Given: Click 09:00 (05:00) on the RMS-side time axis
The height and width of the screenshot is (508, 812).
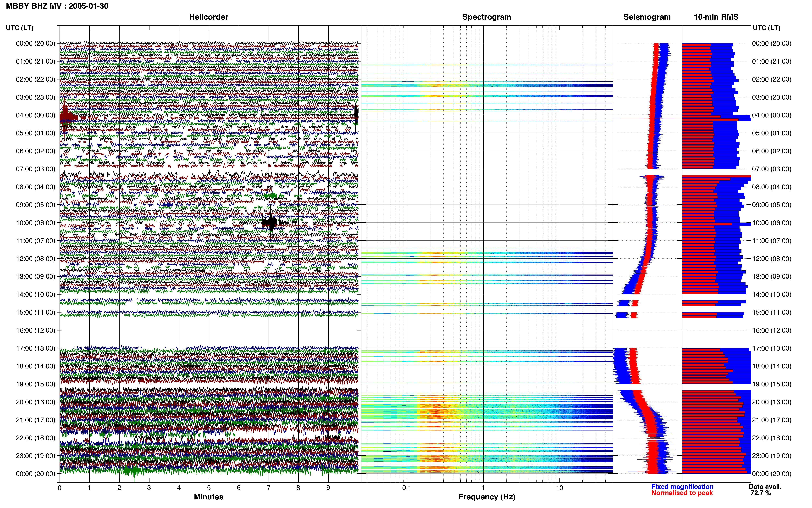Looking at the screenshot, I should tap(772, 205).
